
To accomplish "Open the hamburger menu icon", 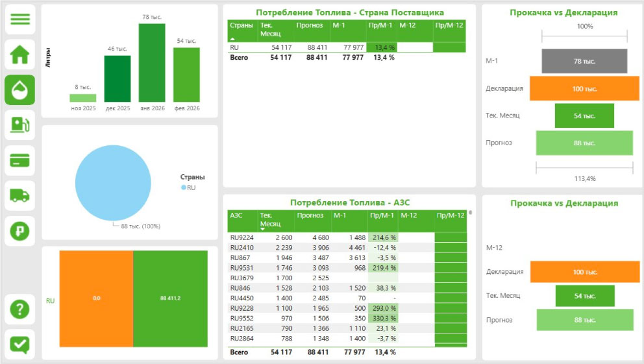I will pos(20,19).
